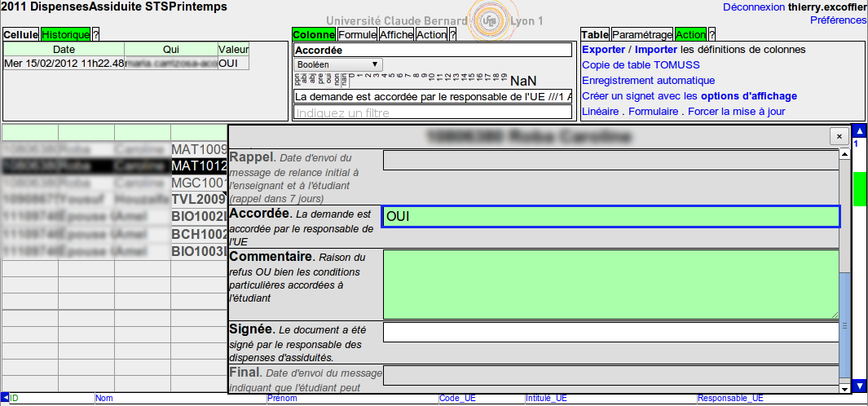Open the help '?' beside the table Action tab
Screen dimensions: 868x406
tap(712, 34)
